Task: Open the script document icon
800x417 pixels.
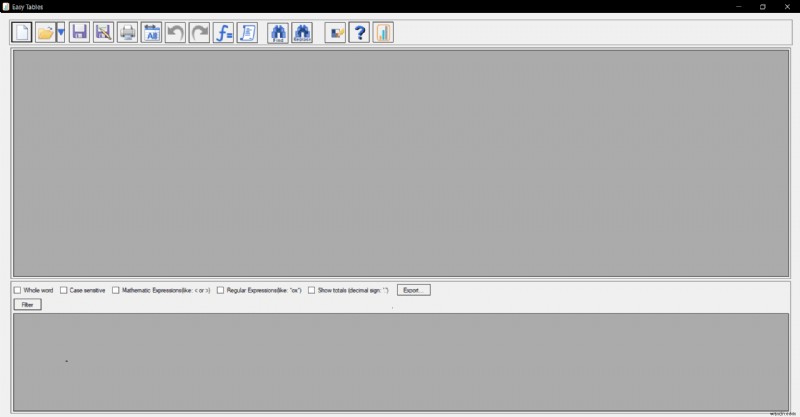Action: click(x=247, y=33)
